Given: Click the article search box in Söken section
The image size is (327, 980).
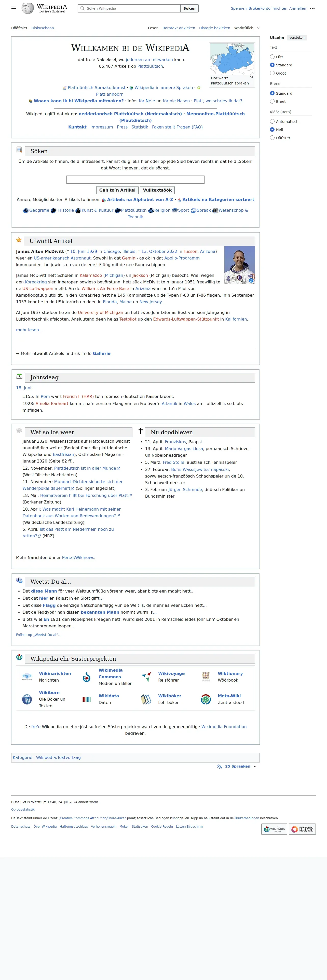Looking at the screenshot, I should point(135,180).
